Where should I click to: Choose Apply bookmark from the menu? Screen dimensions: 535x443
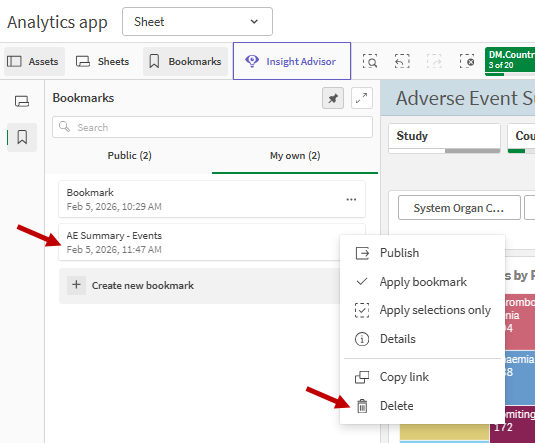[x=422, y=282]
